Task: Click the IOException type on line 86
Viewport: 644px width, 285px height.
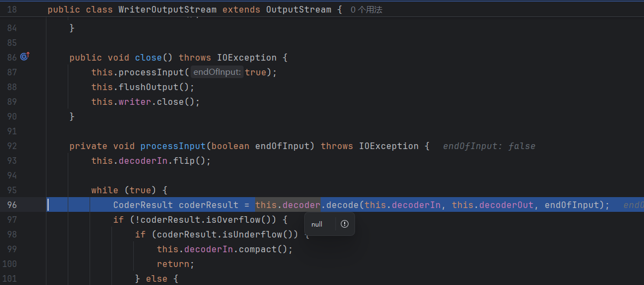Action: coord(246,57)
